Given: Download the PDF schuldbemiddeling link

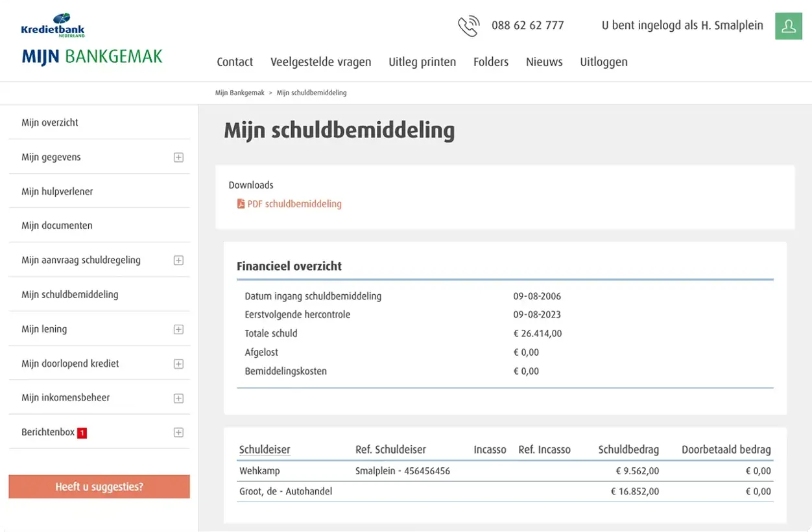Looking at the screenshot, I should pyautogui.click(x=294, y=204).
